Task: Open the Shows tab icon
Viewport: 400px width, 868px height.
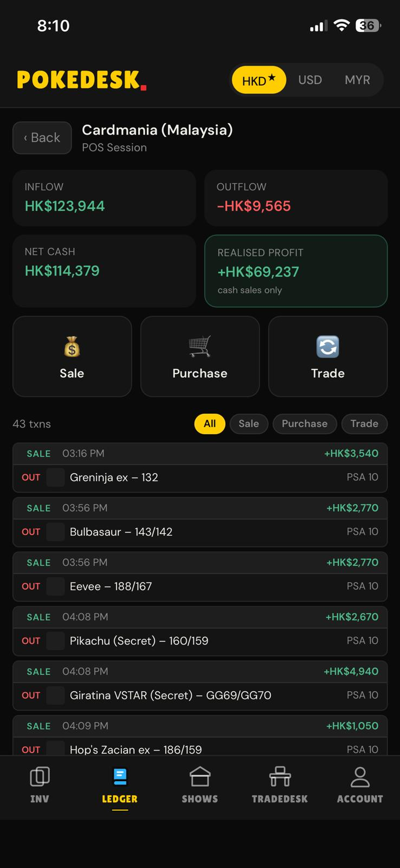Action: point(200,777)
